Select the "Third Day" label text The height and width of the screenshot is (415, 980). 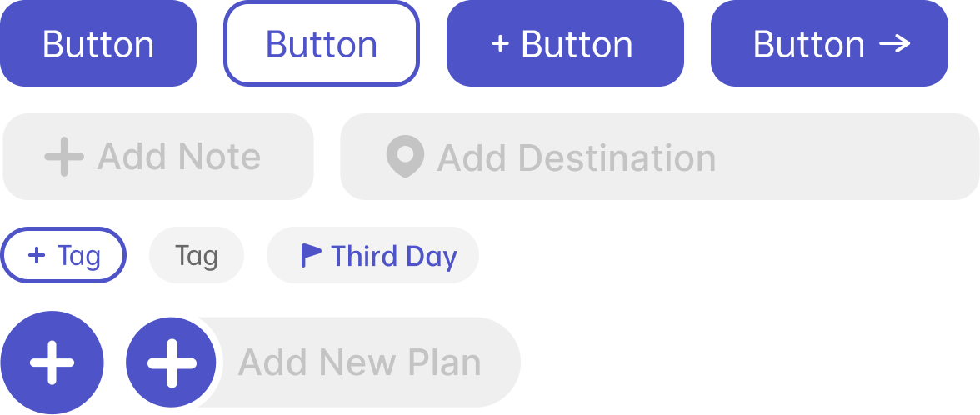(x=394, y=256)
